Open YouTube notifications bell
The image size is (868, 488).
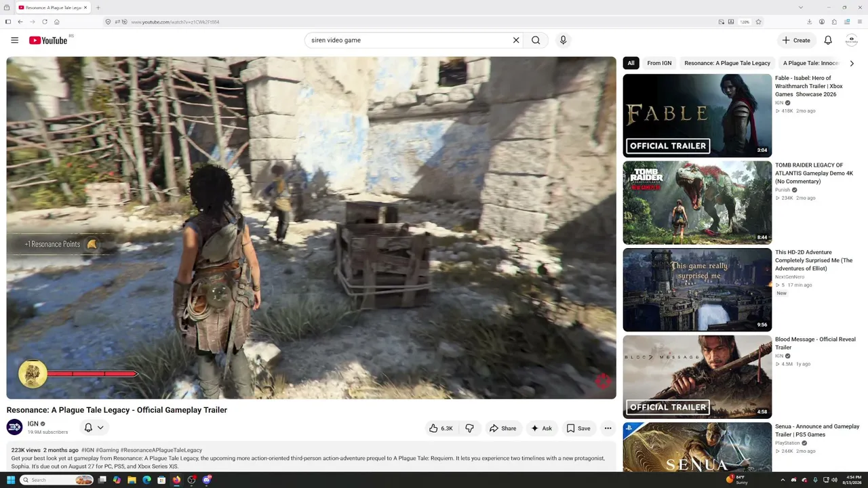pos(828,40)
